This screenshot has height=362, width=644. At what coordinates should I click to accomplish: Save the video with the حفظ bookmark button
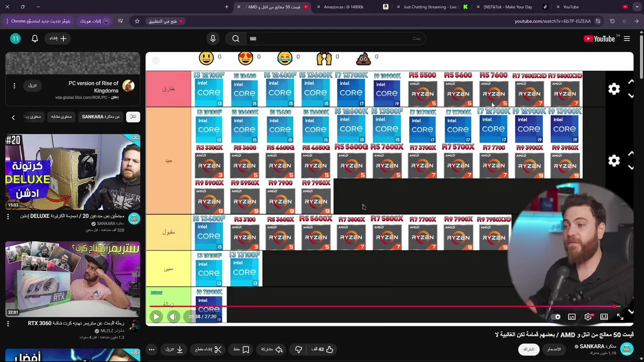point(241,349)
